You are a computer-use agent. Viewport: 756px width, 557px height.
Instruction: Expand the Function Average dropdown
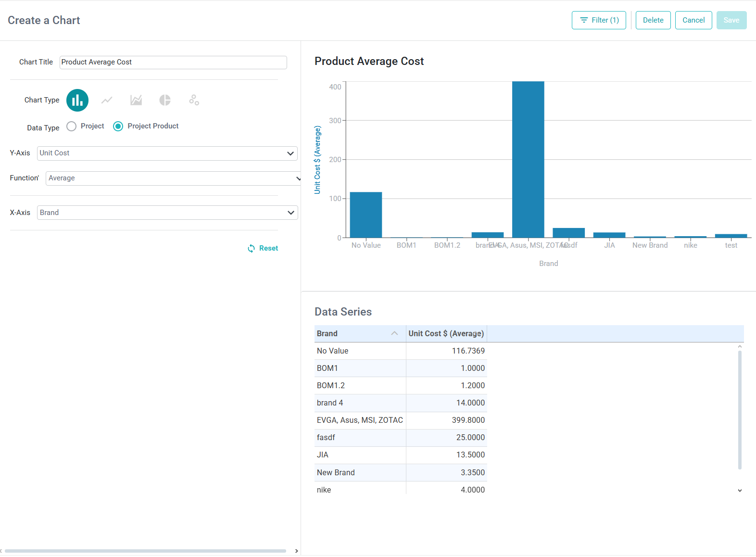tap(173, 178)
